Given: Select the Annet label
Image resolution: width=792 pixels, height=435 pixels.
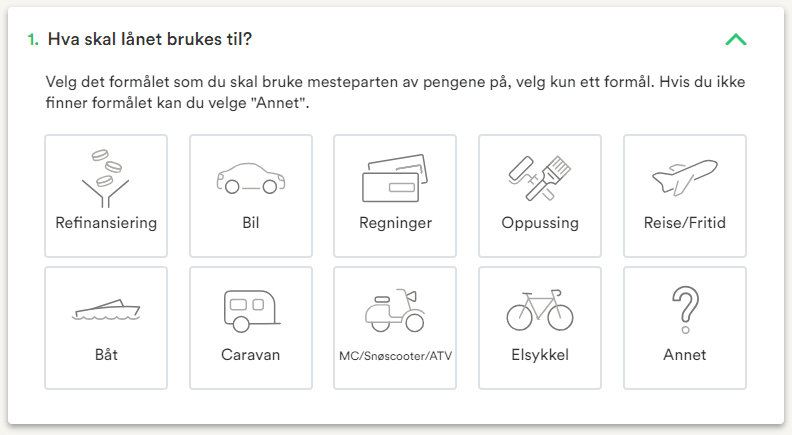Looking at the screenshot, I should (685, 355).
